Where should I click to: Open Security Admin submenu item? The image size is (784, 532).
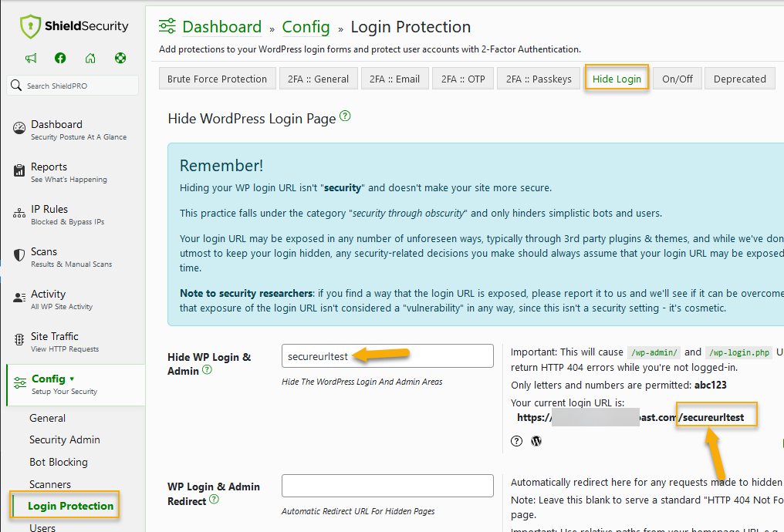pyautogui.click(x=65, y=439)
